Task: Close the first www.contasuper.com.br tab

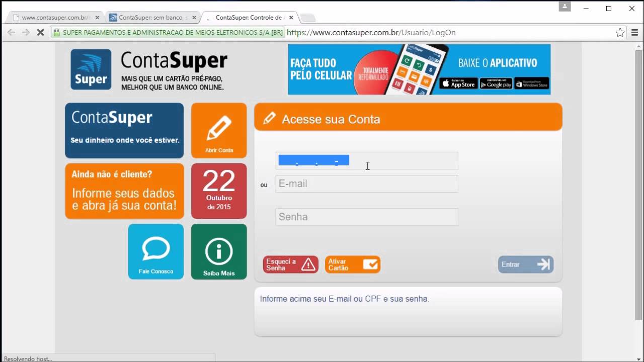Action: (x=97, y=18)
